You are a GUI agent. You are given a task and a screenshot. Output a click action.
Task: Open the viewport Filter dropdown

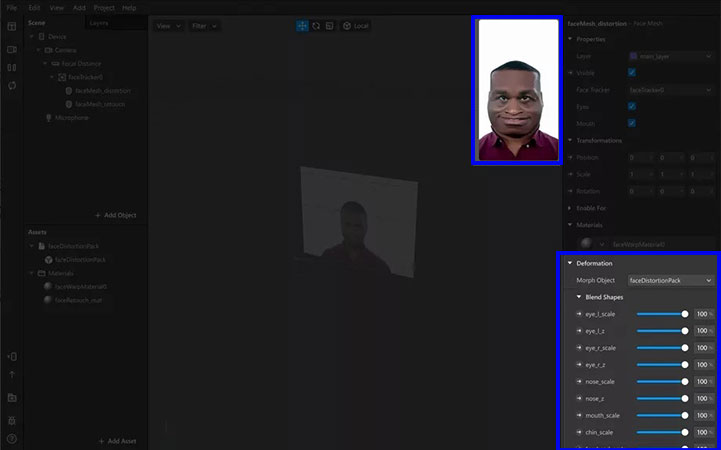204,26
